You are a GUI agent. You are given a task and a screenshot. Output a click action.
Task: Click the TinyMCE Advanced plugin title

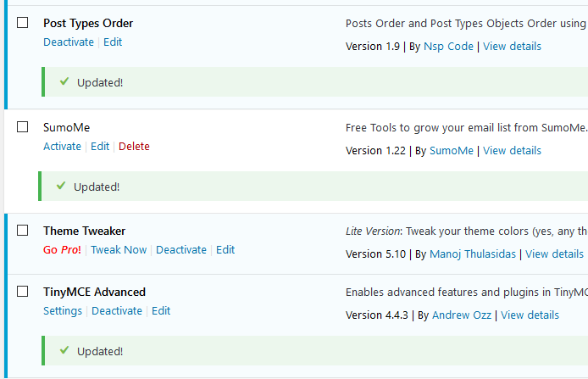(95, 292)
